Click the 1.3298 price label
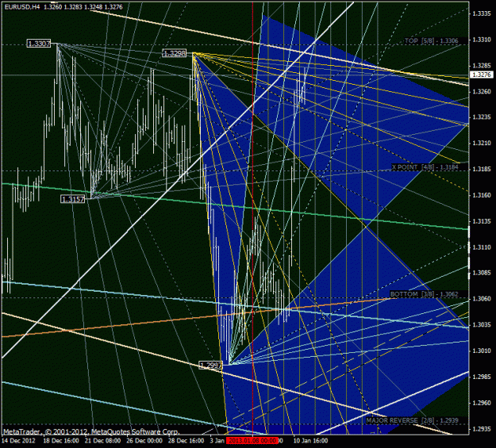The width and height of the screenshot is (496, 448). (175, 53)
